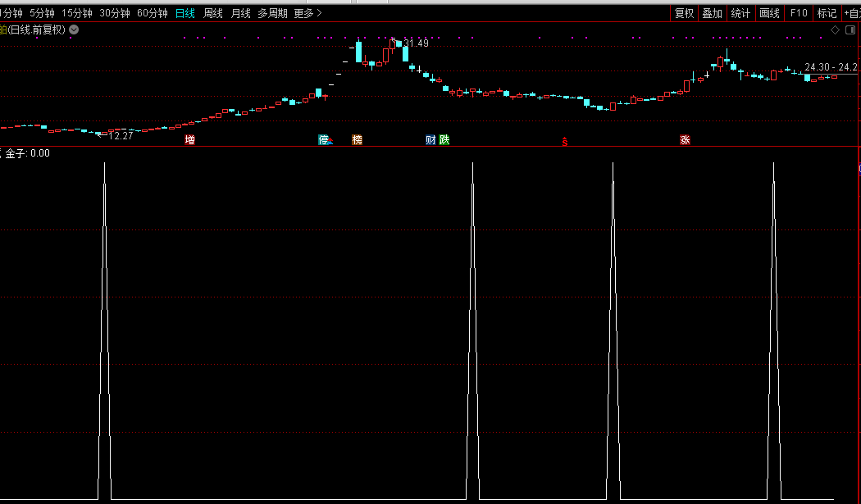The image size is (861, 504).
Task: Open F10 company information
Action: point(799,13)
